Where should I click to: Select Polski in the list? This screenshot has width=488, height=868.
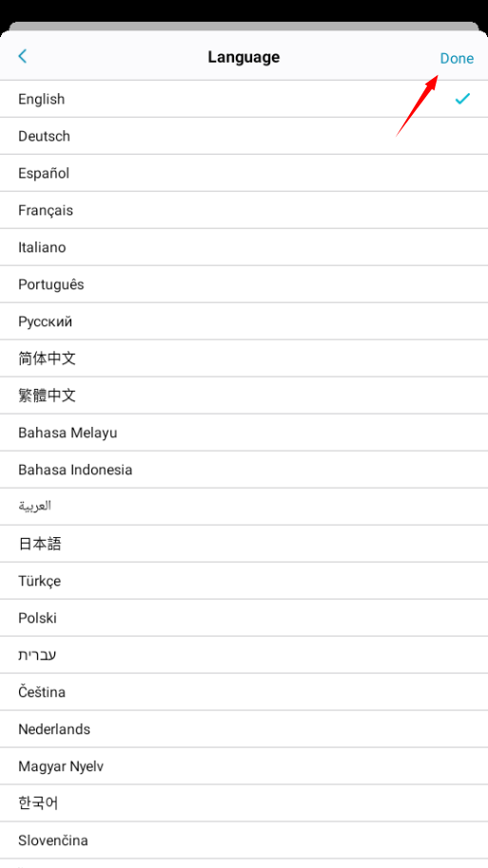click(x=244, y=618)
